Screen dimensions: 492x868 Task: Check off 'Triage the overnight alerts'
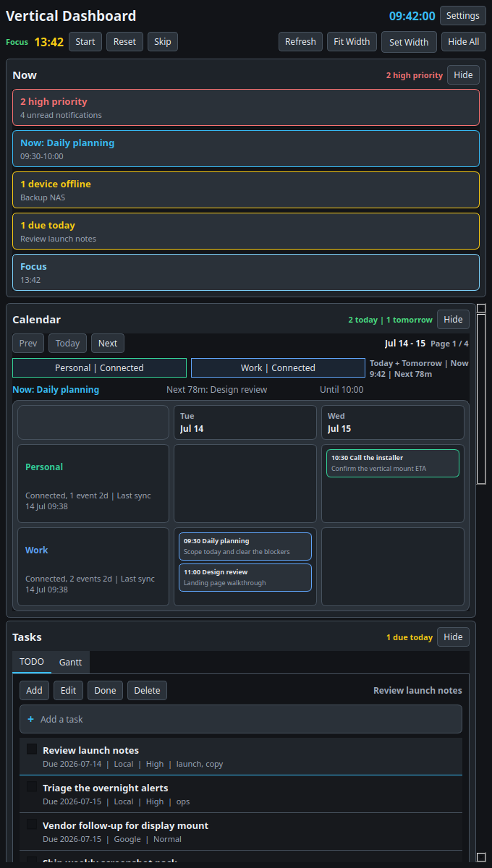click(x=32, y=787)
